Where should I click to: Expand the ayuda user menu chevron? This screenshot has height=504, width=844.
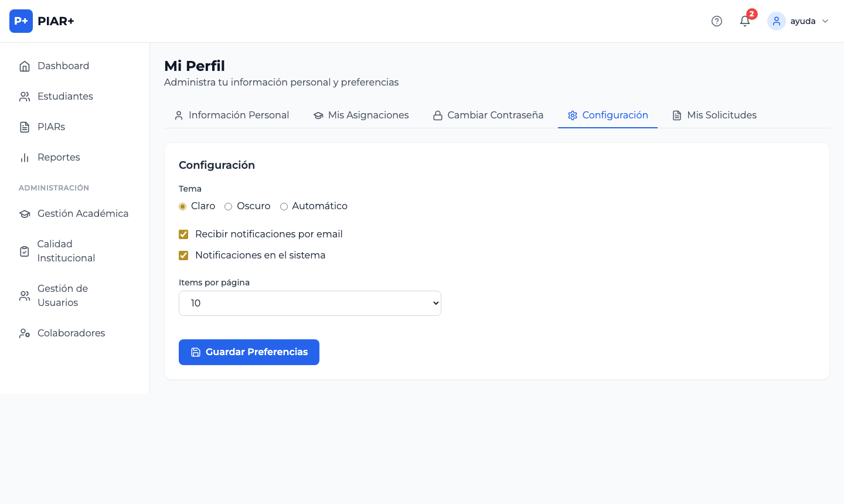[825, 21]
